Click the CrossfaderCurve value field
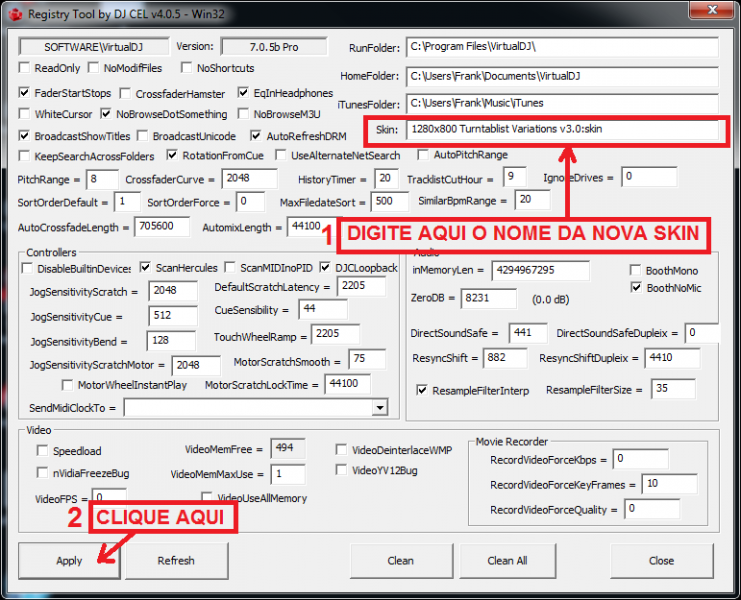Screen dimensions: 741x600 [250, 179]
